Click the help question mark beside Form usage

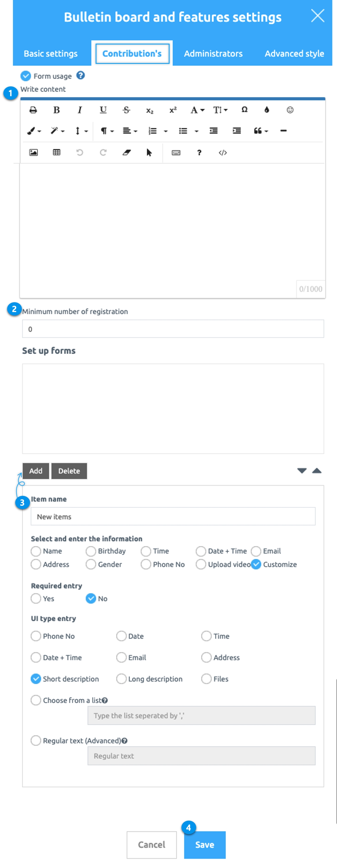80,75
